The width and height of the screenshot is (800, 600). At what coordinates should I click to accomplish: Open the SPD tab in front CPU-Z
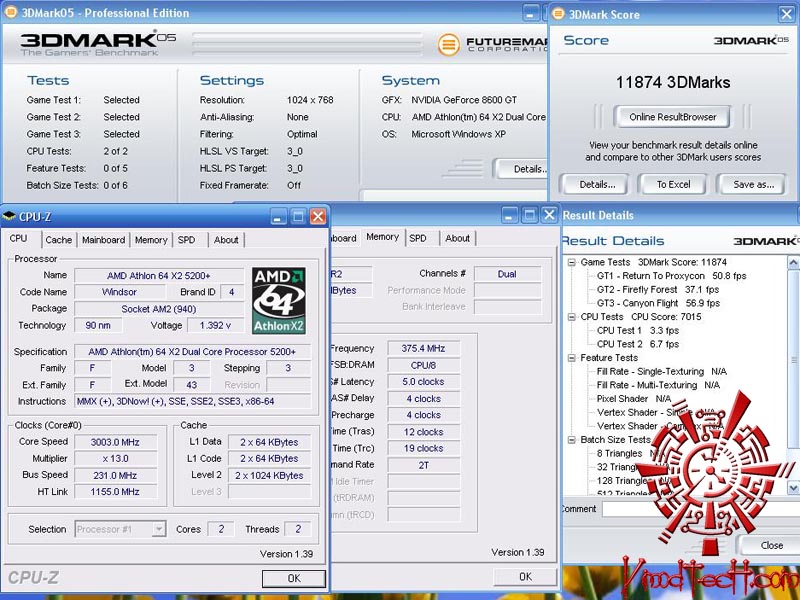coord(186,240)
